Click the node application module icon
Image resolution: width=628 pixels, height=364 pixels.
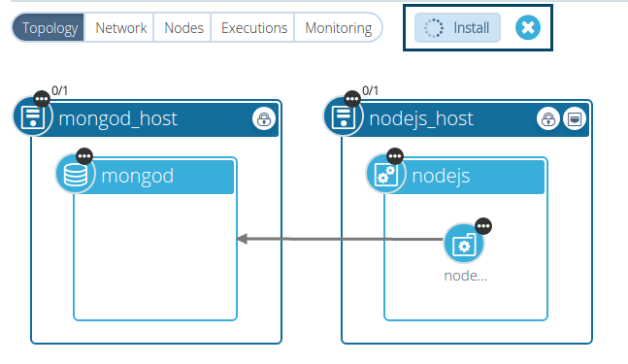pyautogui.click(x=464, y=244)
